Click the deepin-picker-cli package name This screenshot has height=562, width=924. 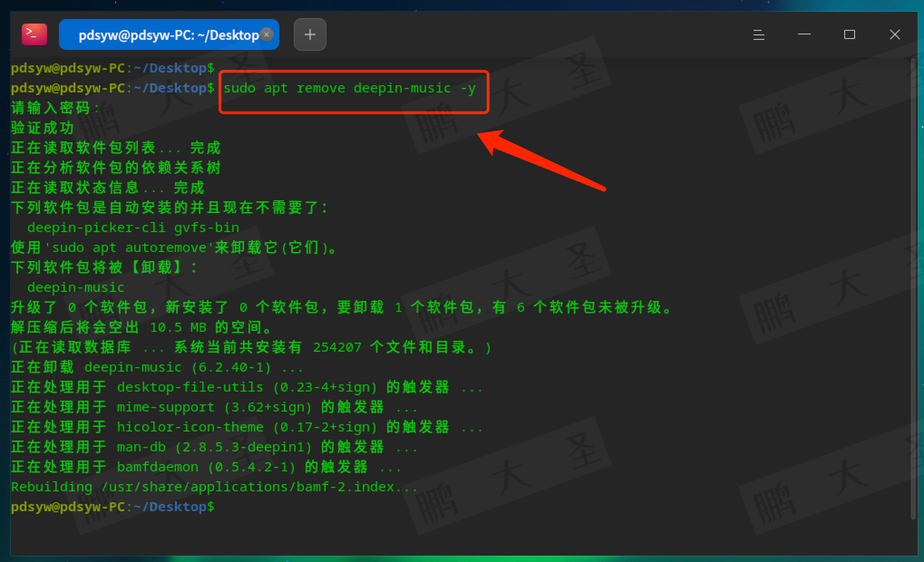[96, 228]
